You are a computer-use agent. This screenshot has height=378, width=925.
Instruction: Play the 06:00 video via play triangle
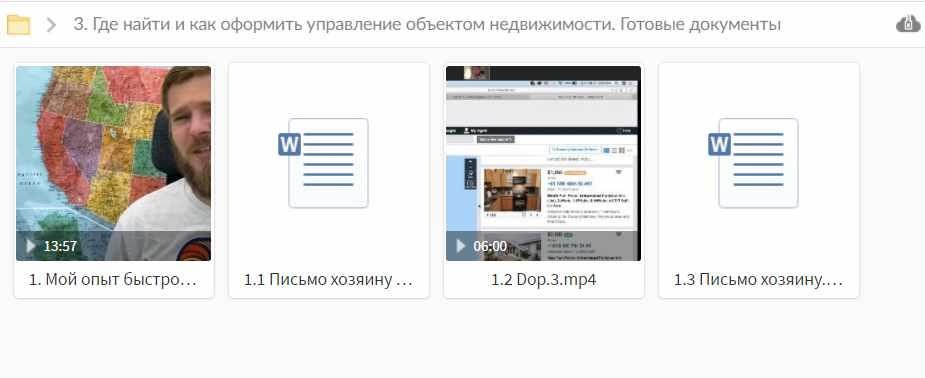(461, 245)
